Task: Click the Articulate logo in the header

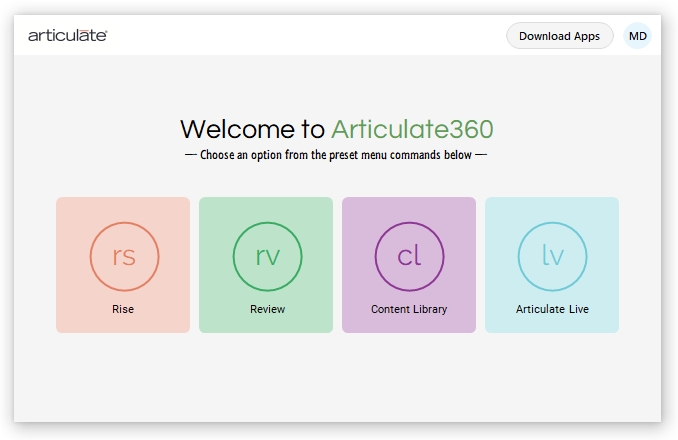Action: click(67, 36)
